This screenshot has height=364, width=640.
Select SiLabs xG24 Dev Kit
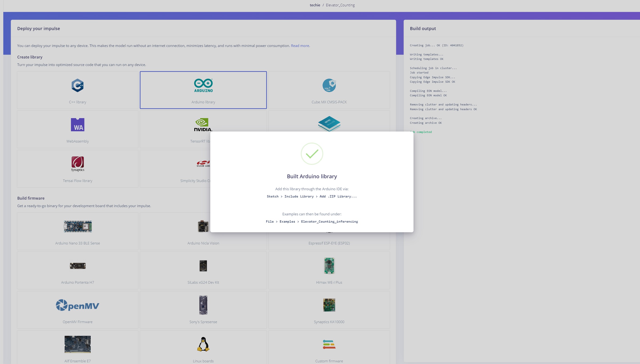203,271
